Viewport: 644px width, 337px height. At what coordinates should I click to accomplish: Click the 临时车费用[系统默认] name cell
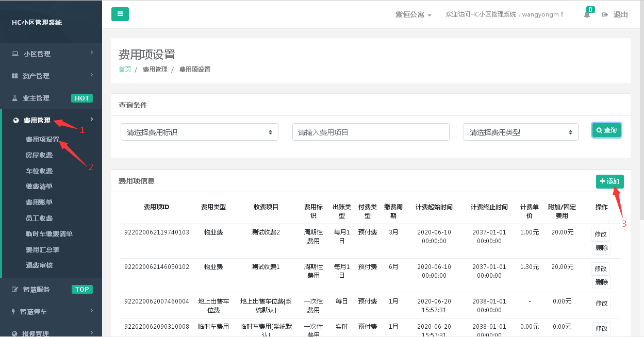click(x=266, y=330)
